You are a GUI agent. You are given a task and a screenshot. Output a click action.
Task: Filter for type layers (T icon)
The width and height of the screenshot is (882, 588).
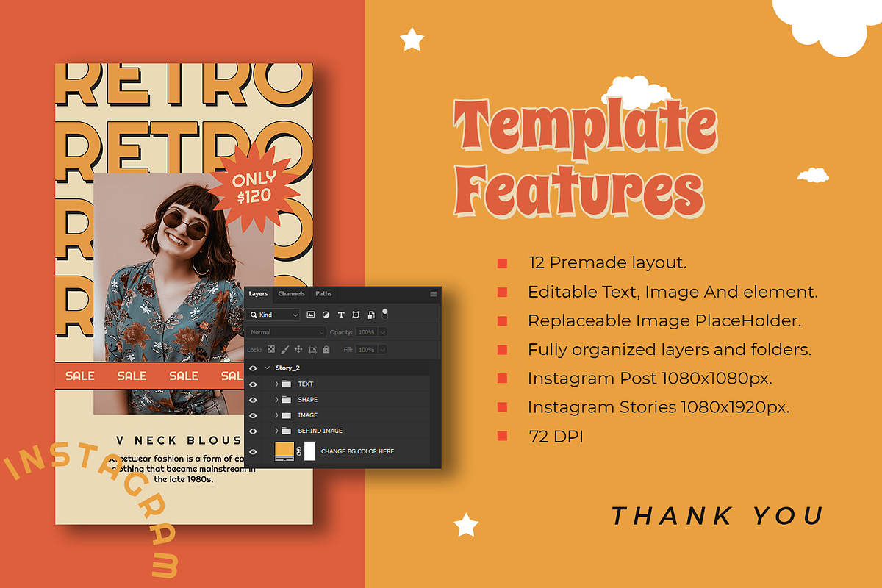pyautogui.click(x=341, y=315)
